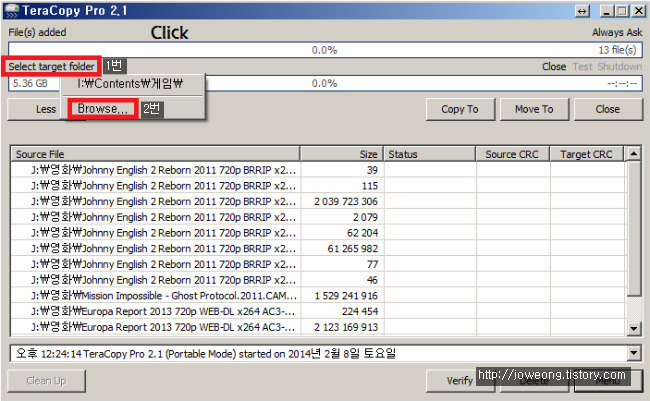Screen dimensions: 650x401
Task: Select the Europa Report row sized 2 123 169 913
Action: point(318,327)
